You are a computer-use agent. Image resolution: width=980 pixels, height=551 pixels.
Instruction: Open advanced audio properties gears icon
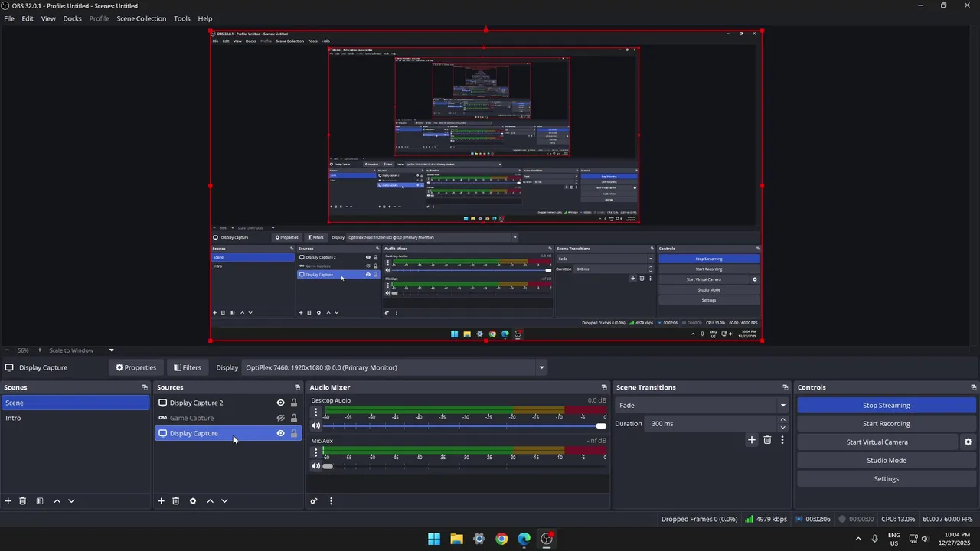[x=314, y=501]
